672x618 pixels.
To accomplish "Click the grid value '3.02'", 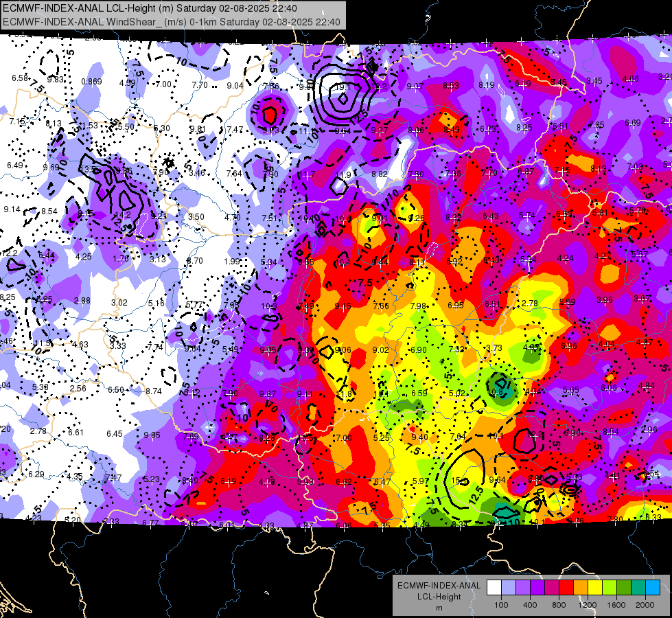I will tap(119, 302).
